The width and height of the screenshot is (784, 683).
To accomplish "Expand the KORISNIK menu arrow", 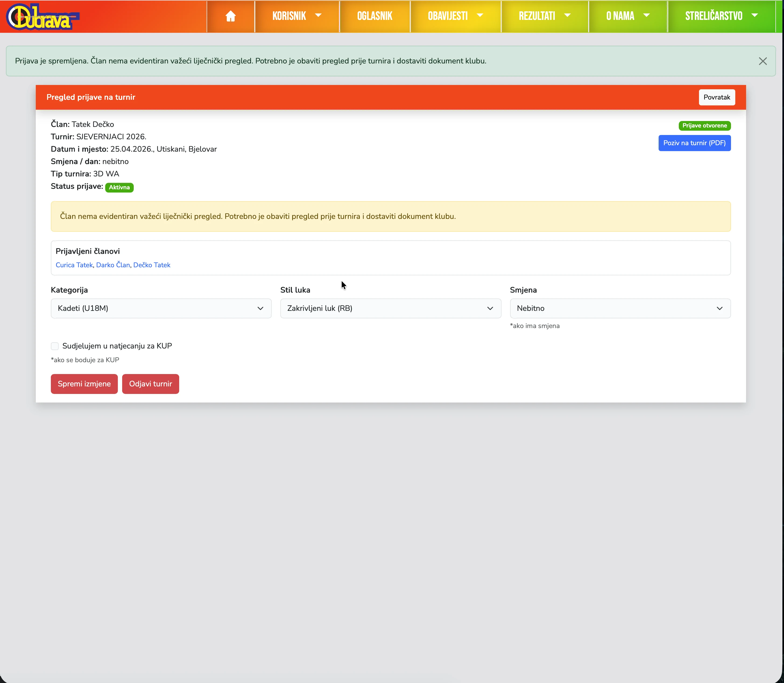I will tap(318, 15).
